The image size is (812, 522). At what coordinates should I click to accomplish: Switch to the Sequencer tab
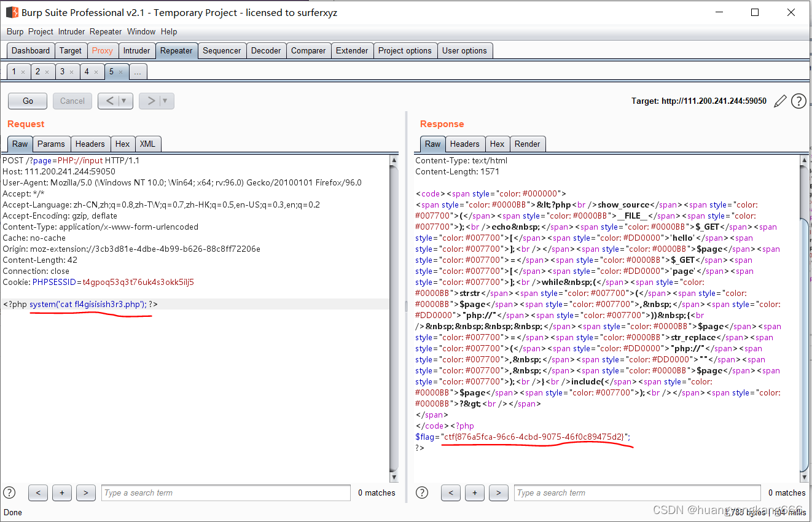click(x=222, y=51)
